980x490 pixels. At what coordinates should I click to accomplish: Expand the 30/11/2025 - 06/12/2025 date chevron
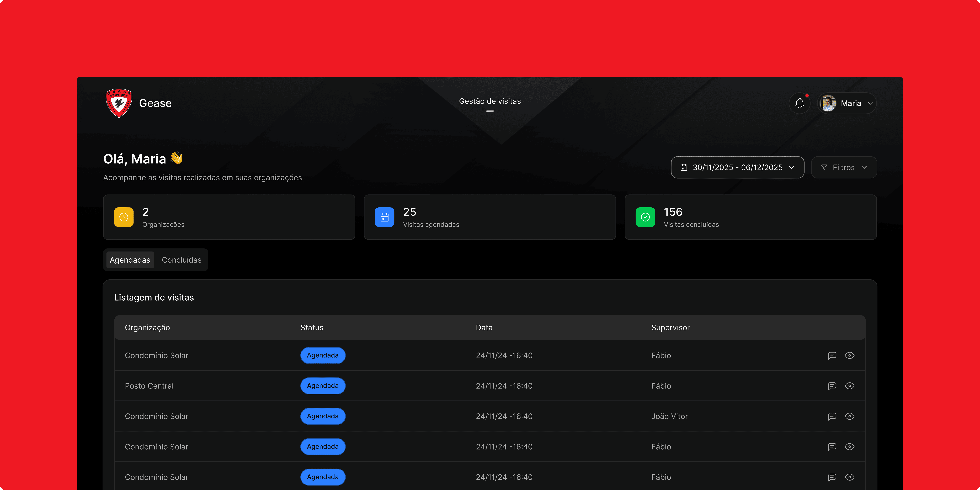coord(792,167)
